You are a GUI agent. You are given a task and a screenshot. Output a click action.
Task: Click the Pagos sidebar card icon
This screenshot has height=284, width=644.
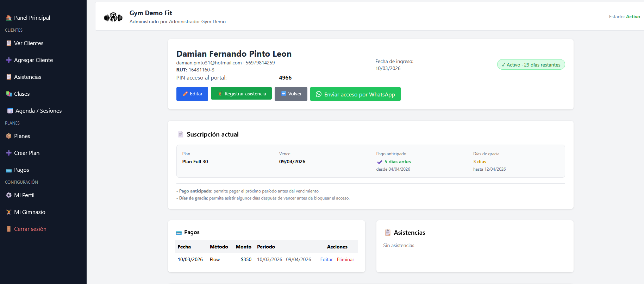point(9,170)
